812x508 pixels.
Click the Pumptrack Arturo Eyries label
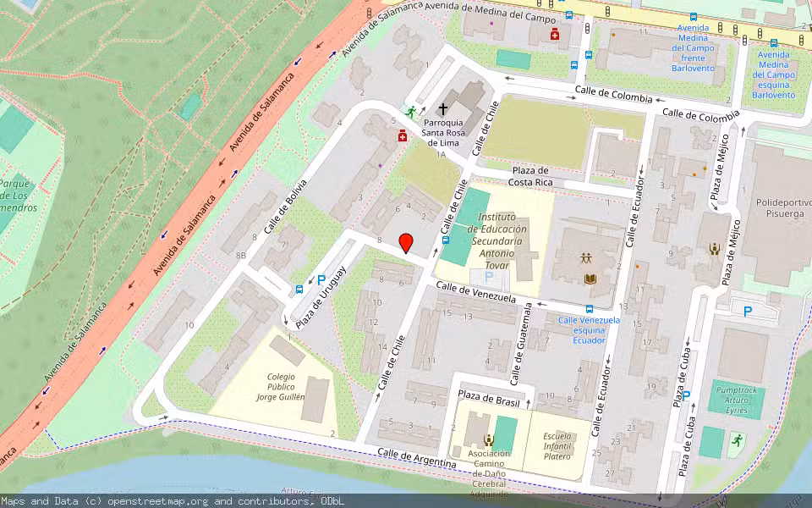coord(737,400)
